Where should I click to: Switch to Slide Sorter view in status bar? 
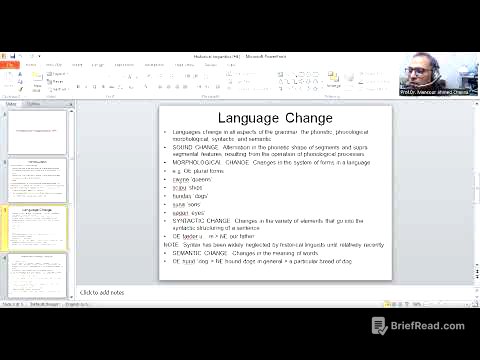[394, 304]
